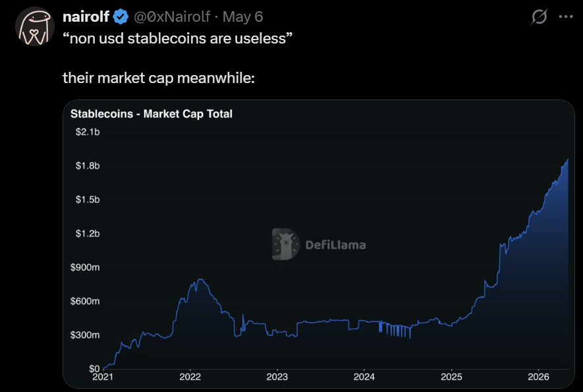Open the three-dot more options menu
The height and width of the screenshot is (392, 583).
tap(565, 16)
